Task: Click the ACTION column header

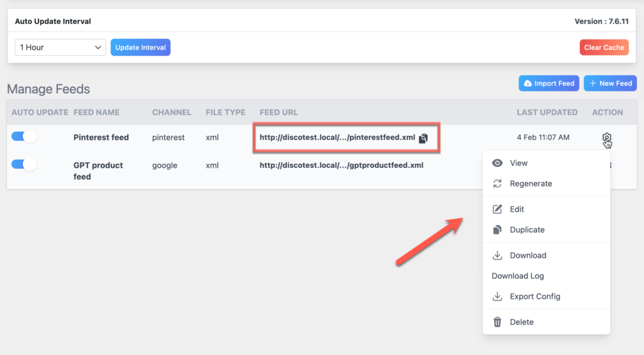Action: [608, 112]
